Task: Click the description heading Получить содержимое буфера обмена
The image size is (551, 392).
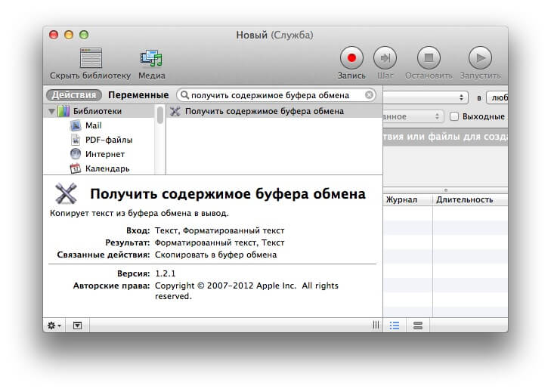Action: (x=228, y=193)
